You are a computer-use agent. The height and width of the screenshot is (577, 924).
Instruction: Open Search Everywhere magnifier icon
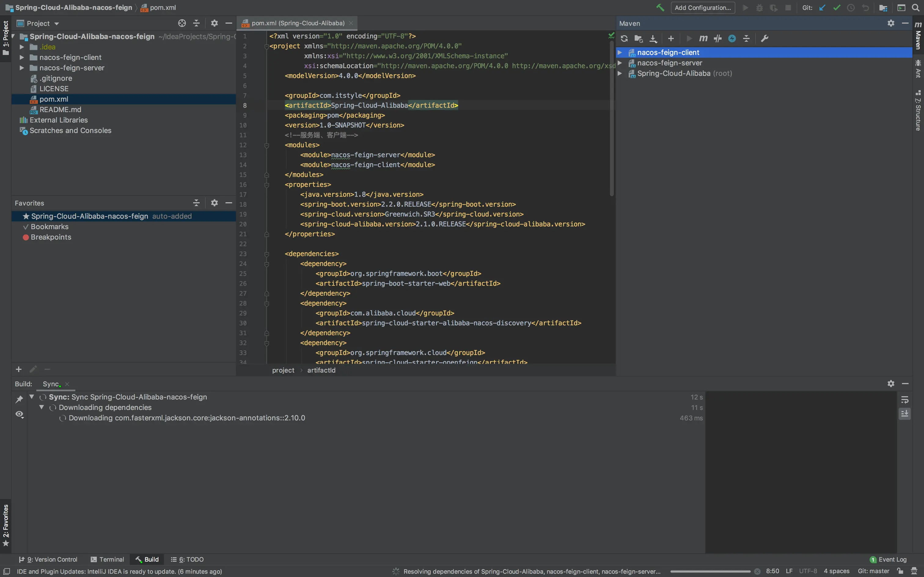click(x=916, y=8)
